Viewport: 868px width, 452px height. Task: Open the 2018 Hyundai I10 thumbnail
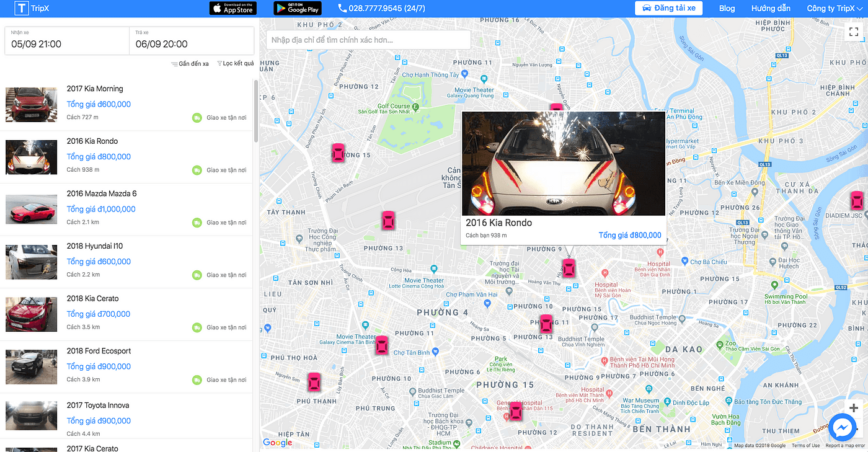tap(31, 262)
